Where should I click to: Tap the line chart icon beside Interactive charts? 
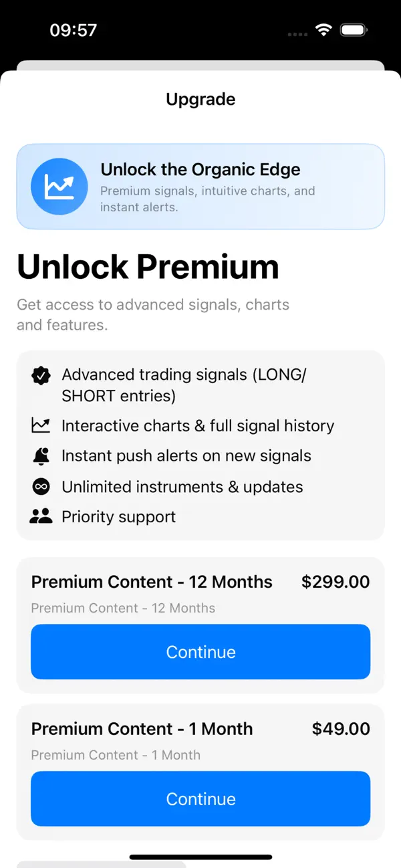(41, 425)
